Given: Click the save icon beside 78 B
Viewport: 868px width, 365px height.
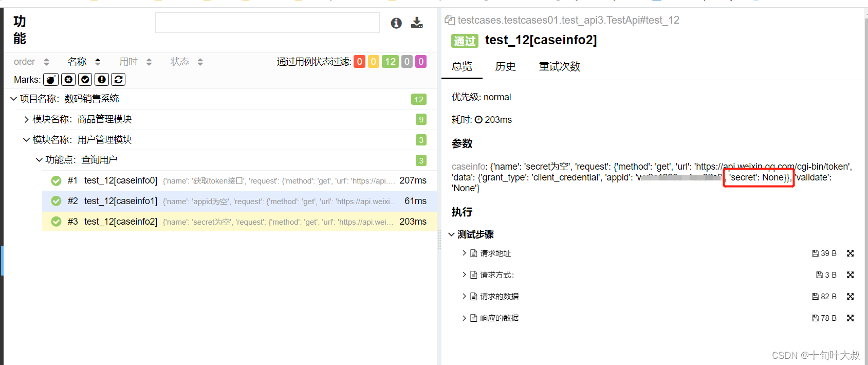Looking at the screenshot, I should click(815, 318).
